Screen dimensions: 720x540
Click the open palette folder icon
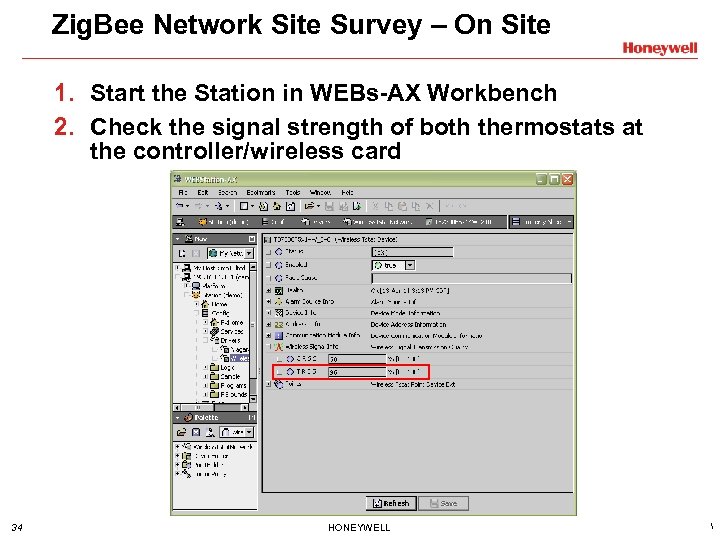click(x=181, y=432)
